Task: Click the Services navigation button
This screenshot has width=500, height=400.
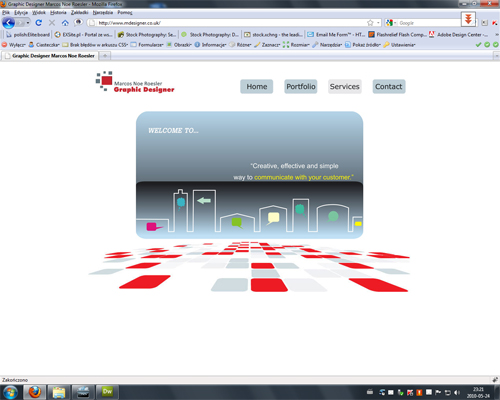Action: pos(345,87)
